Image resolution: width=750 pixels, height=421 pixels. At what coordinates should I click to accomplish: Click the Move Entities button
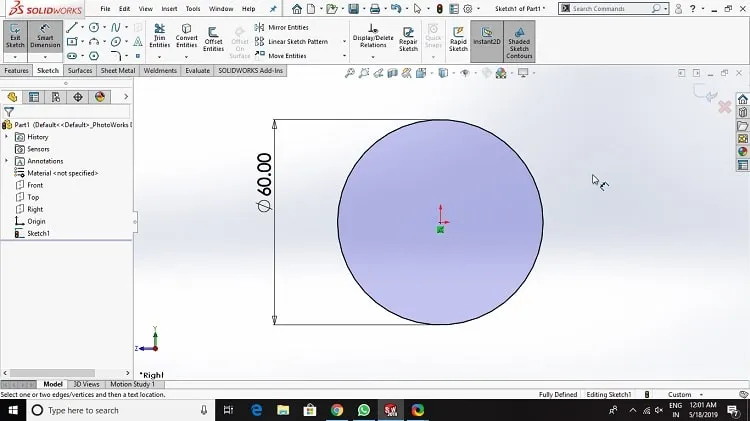click(281, 56)
